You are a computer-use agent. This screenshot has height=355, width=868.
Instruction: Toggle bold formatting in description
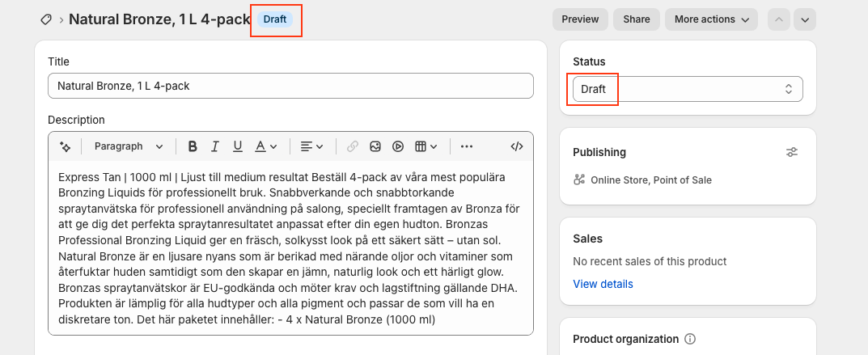[193, 146]
